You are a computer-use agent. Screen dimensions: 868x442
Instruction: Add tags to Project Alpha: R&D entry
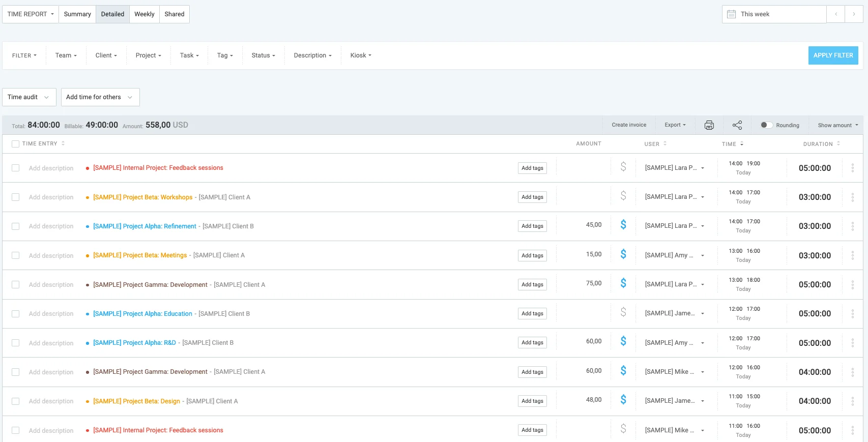point(532,342)
